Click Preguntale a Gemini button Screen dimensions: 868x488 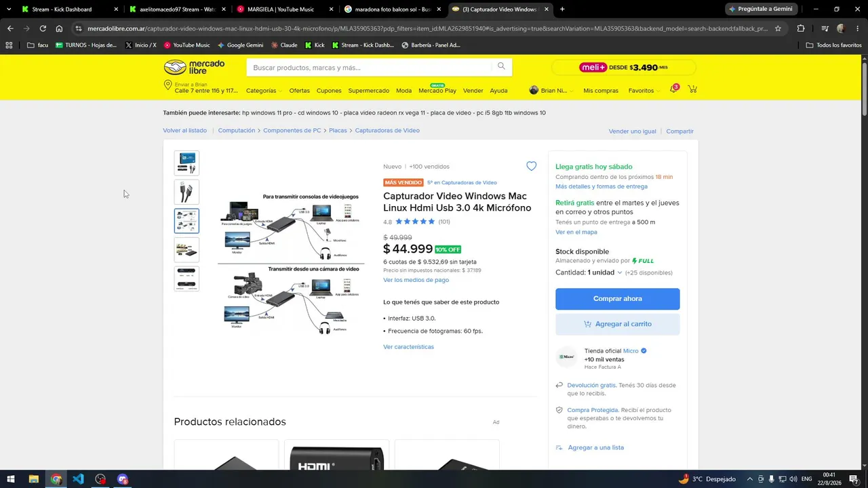762,9
